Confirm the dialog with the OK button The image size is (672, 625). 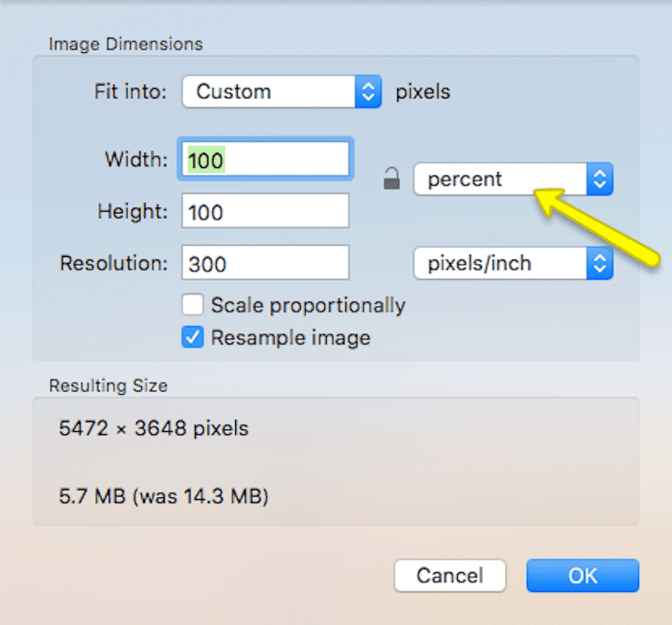coord(582,575)
